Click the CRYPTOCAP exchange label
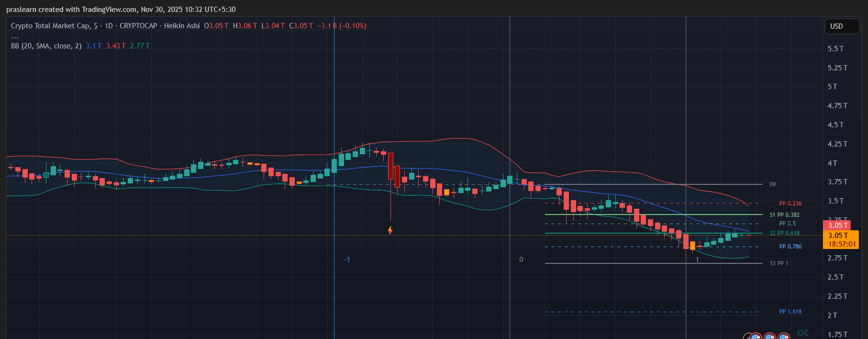 (x=138, y=26)
